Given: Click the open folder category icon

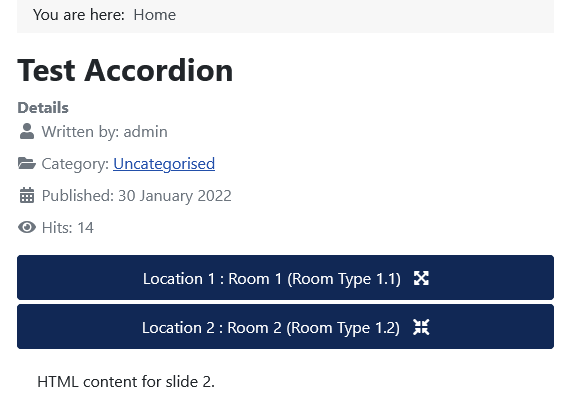Looking at the screenshot, I should point(27,164).
